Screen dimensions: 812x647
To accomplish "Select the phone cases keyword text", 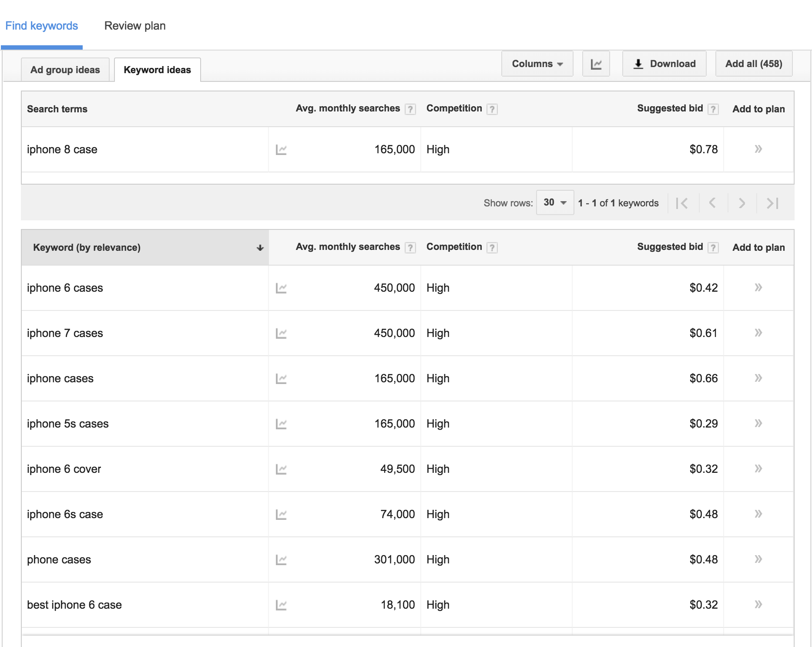I will click(x=59, y=560).
